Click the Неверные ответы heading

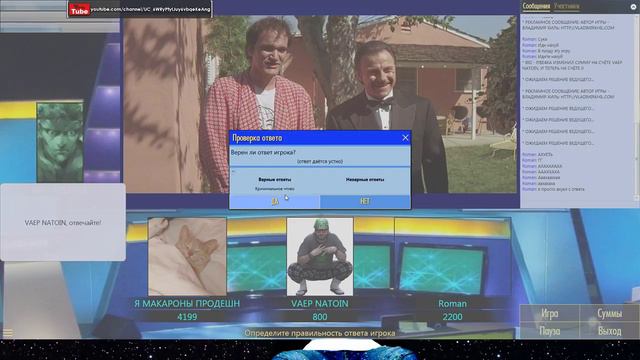point(365,179)
